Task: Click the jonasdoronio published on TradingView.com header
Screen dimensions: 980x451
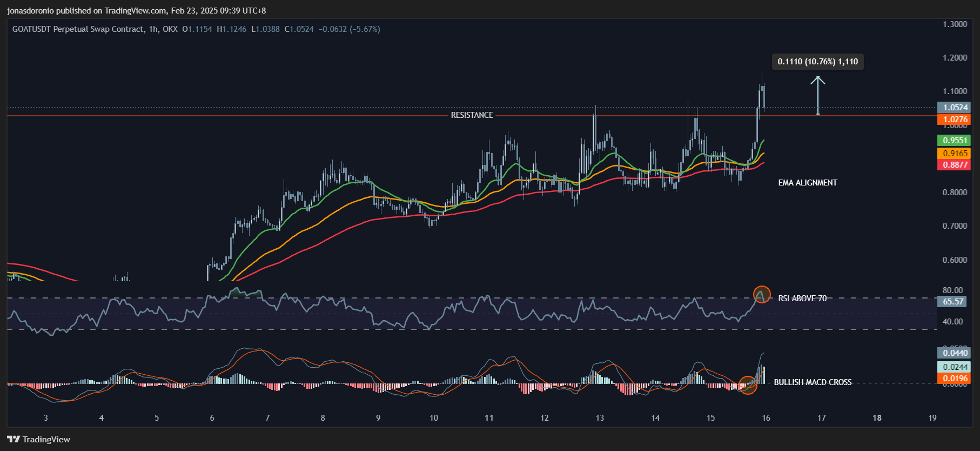Action: (x=137, y=11)
